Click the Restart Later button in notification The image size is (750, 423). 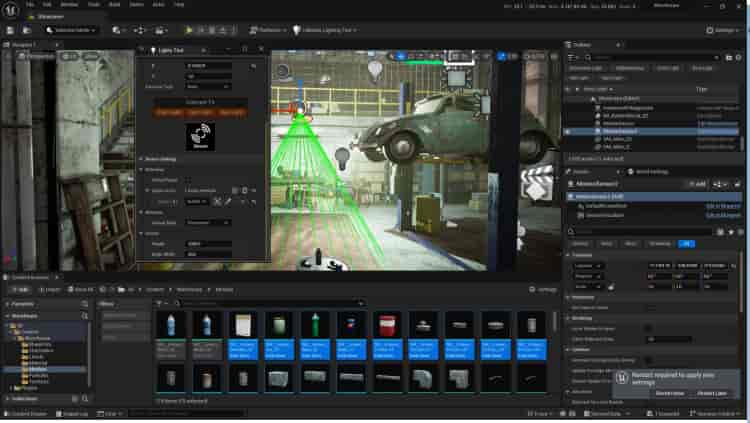tap(712, 393)
